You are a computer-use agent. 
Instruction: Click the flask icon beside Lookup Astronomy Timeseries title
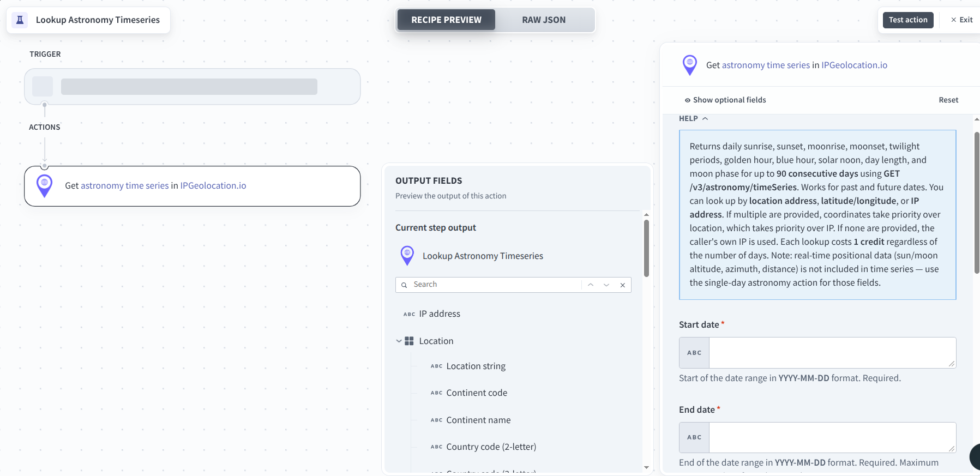click(x=20, y=20)
